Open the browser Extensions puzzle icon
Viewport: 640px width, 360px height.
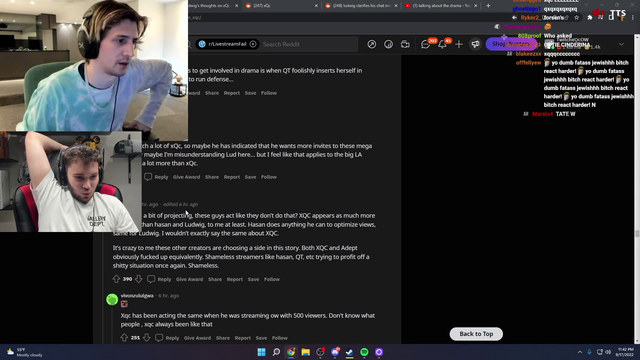point(589,18)
